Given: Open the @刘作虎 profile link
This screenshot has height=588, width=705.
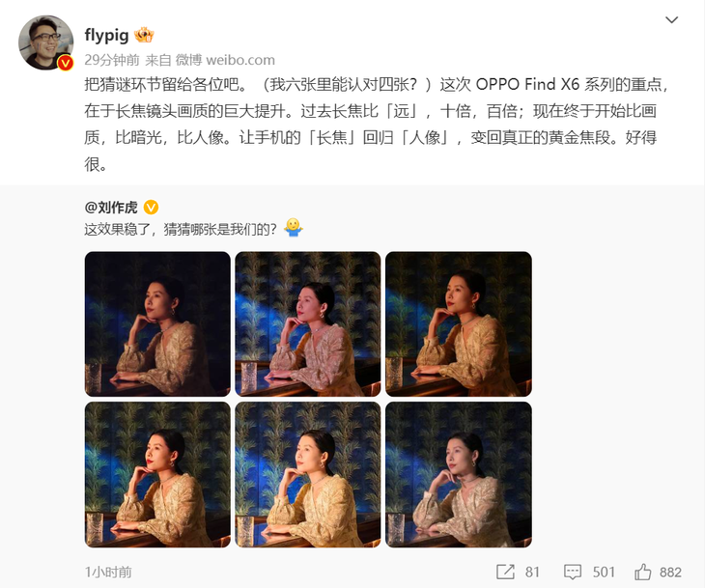Looking at the screenshot, I should coord(111,208).
